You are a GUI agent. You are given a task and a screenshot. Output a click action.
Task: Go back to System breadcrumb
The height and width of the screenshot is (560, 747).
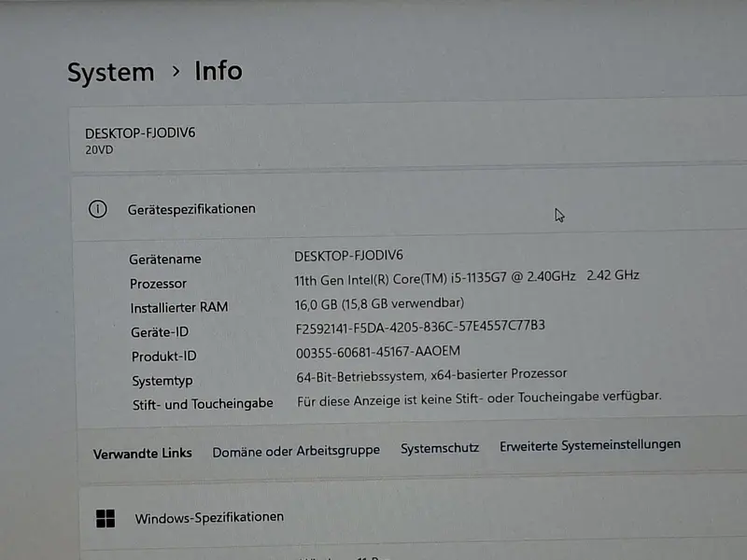click(x=110, y=73)
